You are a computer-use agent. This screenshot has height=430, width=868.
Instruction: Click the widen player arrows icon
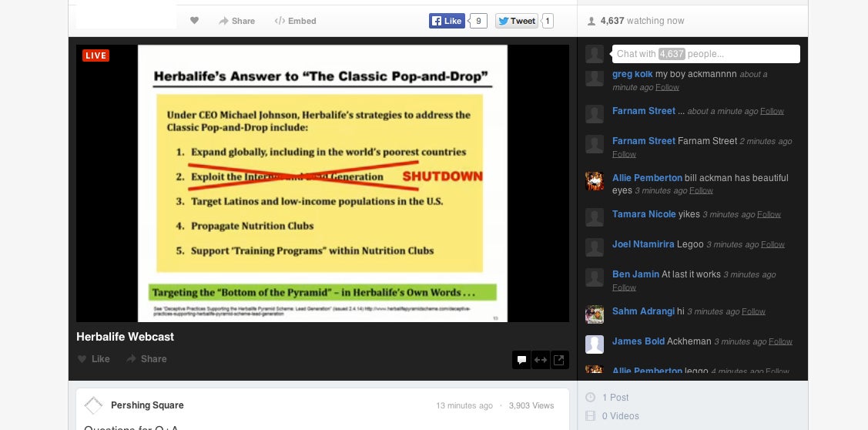(x=541, y=360)
